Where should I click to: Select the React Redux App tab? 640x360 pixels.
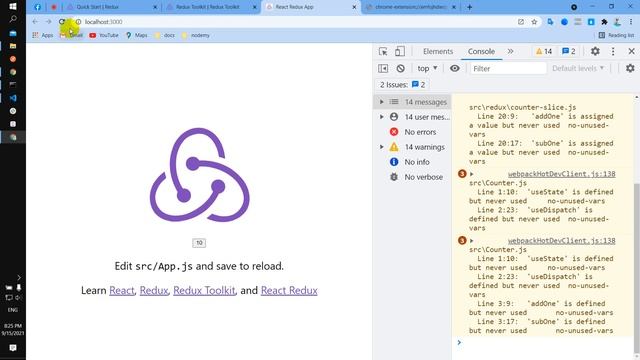[x=311, y=7]
